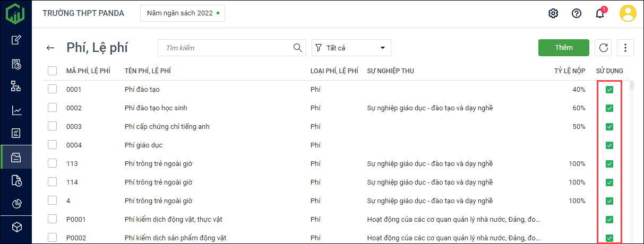The height and width of the screenshot is (244, 644).
Task: Click the pie chart sidebar icon
Action: tap(16, 204)
